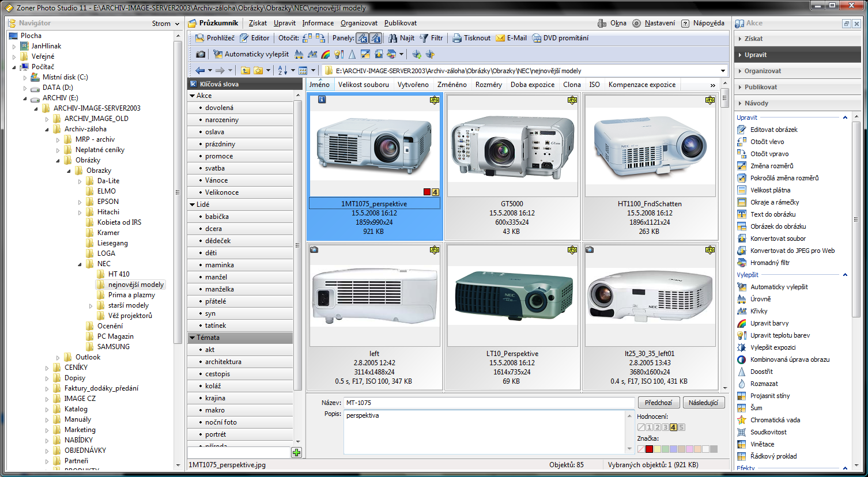Select the GT5000 projector thumbnail

tap(512, 146)
